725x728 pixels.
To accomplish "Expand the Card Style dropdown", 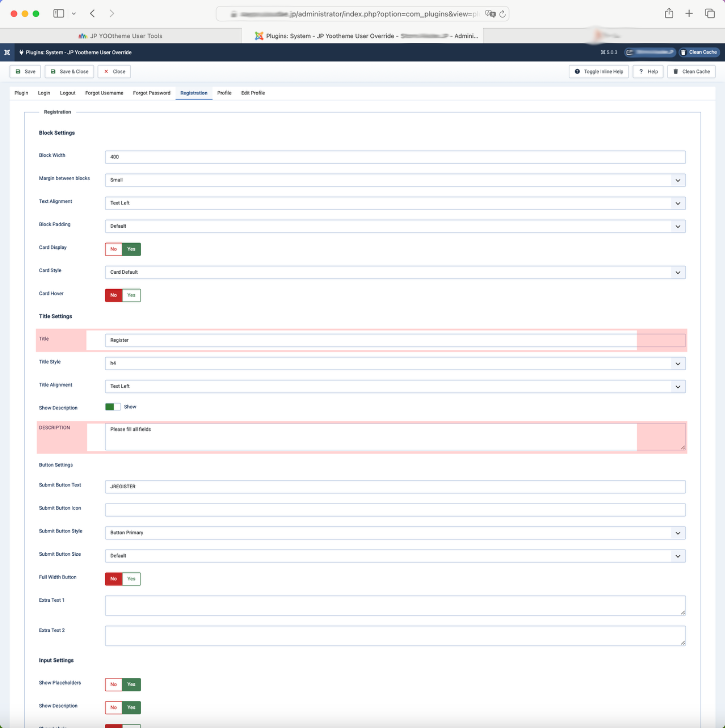I will [395, 272].
